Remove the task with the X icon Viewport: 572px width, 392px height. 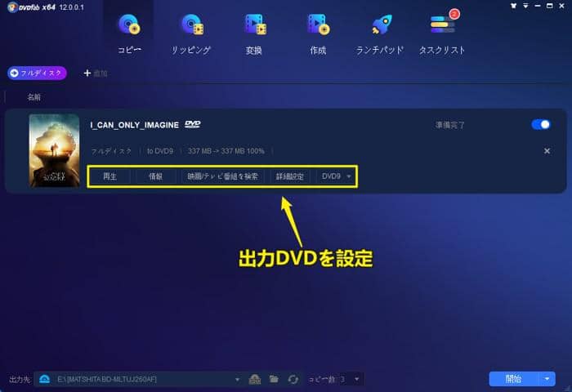pyautogui.click(x=547, y=151)
